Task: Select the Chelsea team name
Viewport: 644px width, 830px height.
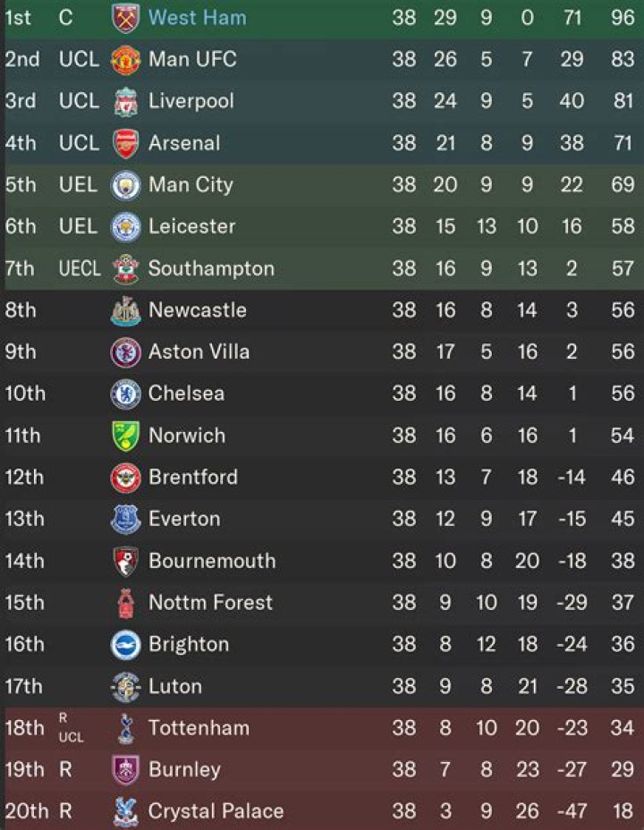Action: pyautogui.click(x=186, y=394)
